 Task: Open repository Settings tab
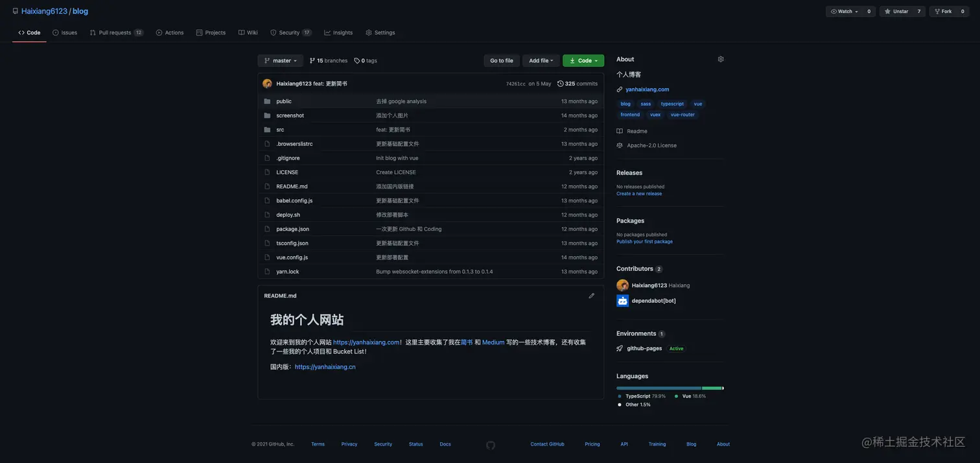[x=380, y=32]
